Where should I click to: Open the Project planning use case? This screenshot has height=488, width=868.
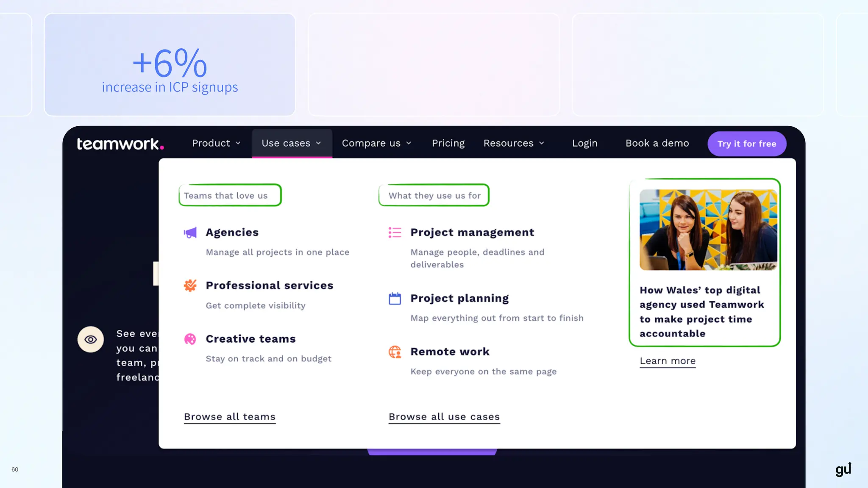pos(459,298)
